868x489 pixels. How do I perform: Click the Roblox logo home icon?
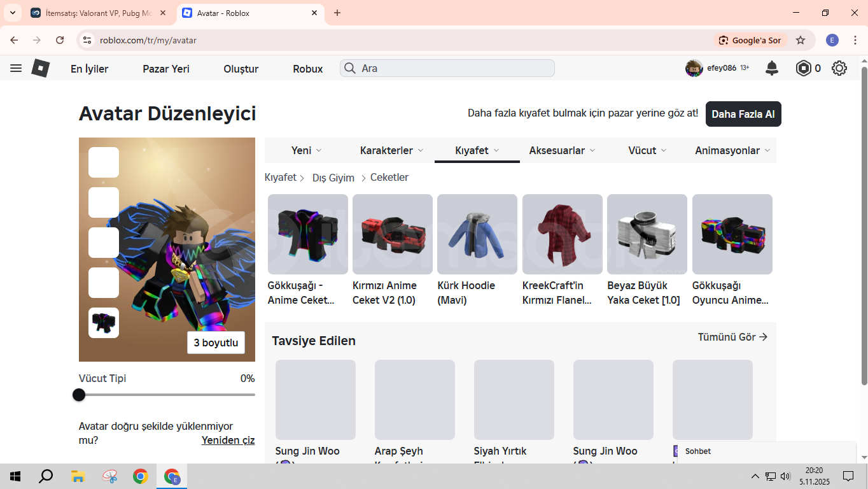41,68
